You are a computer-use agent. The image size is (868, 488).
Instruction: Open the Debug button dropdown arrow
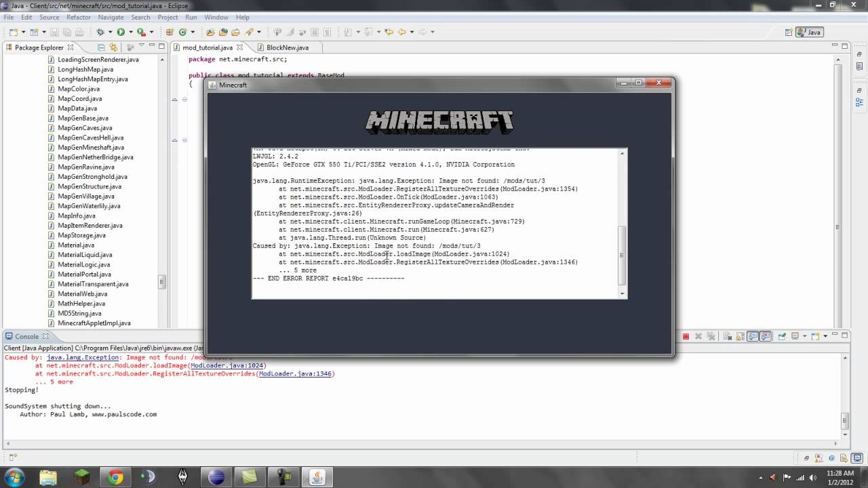(109, 32)
